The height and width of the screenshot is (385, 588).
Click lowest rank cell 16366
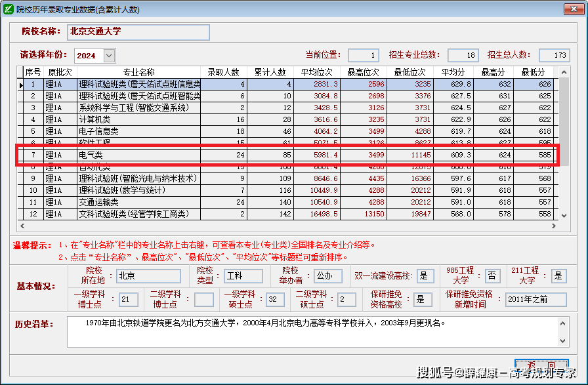point(409,178)
